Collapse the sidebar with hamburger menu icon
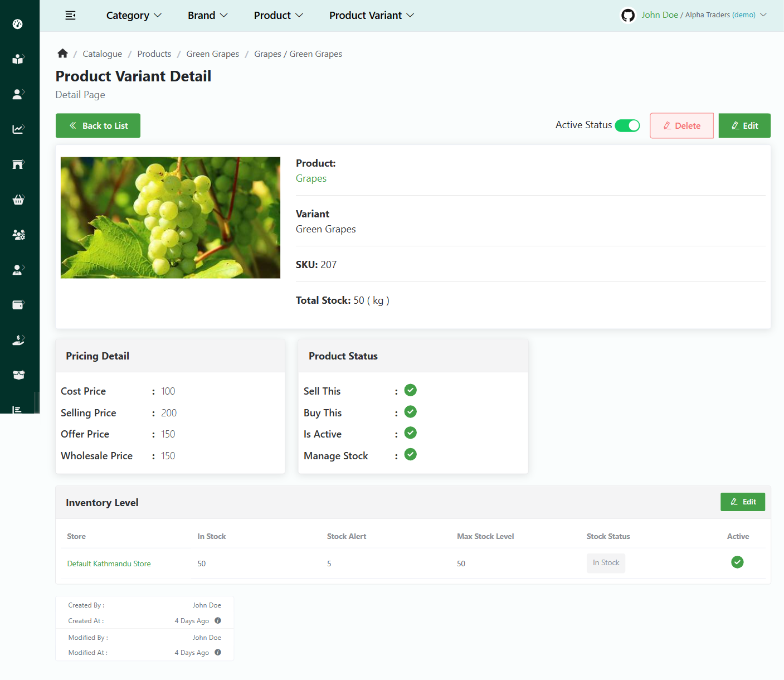The height and width of the screenshot is (680, 784). click(70, 16)
